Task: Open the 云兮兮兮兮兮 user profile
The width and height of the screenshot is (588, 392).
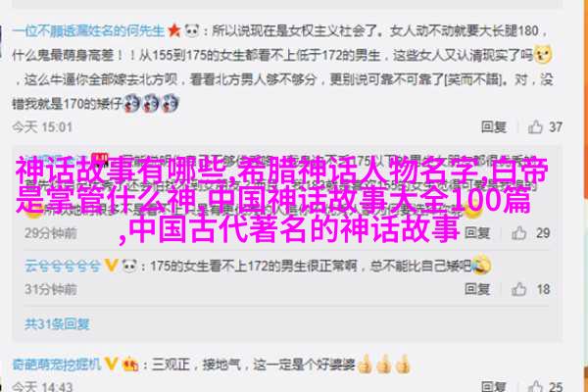Action: (x=63, y=266)
